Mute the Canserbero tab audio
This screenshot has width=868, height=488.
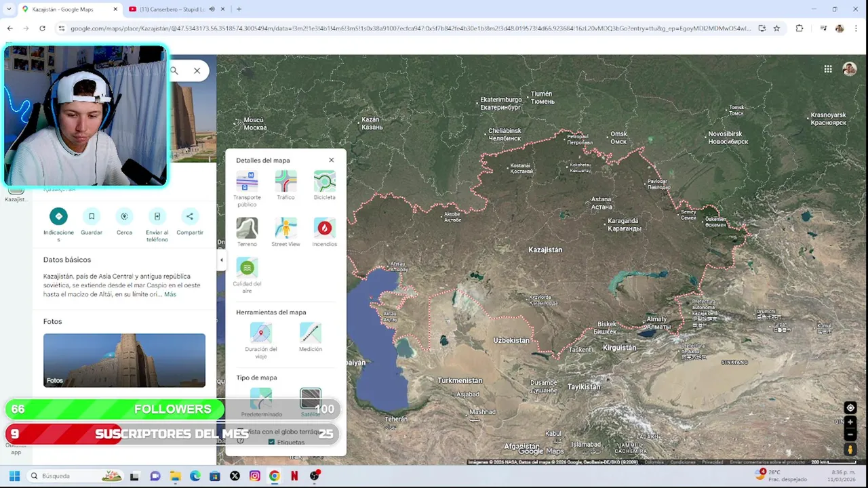[212, 9]
